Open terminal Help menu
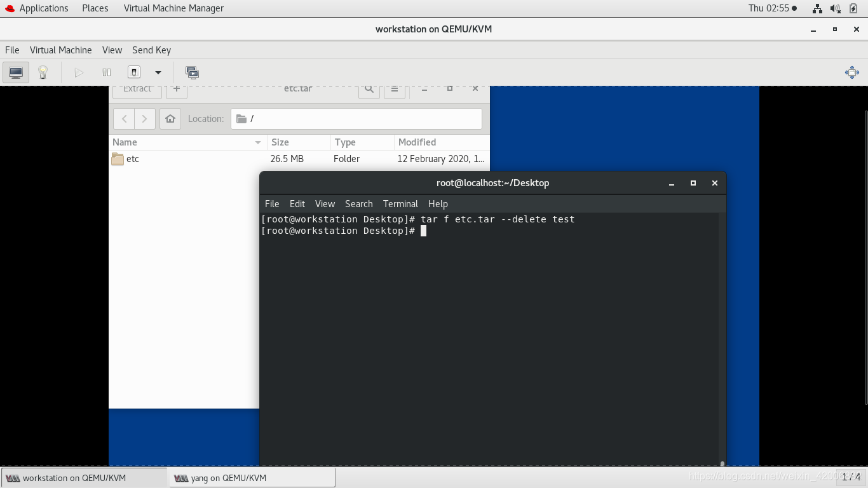The image size is (868, 488). (438, 204)
